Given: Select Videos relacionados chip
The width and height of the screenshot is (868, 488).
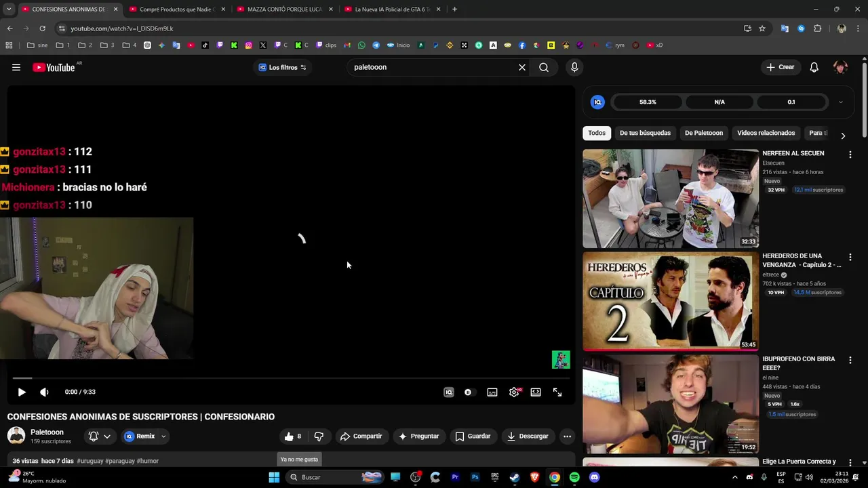Looking at the screenshot, I should click(766, 133).
